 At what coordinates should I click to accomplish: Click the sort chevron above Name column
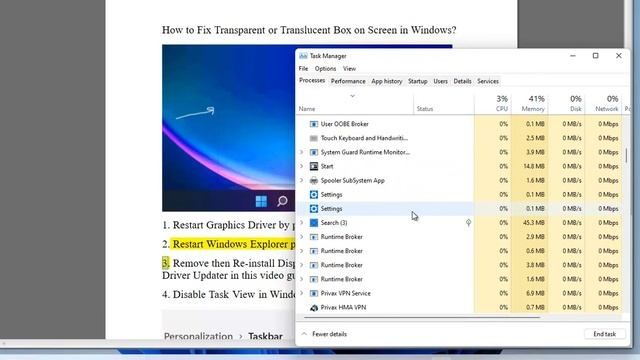click(x=352, y=96)
